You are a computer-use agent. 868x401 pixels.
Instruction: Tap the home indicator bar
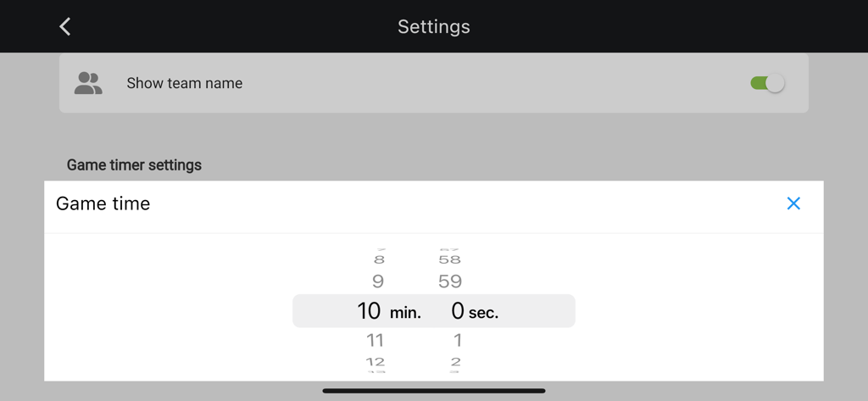pos(434,391)
